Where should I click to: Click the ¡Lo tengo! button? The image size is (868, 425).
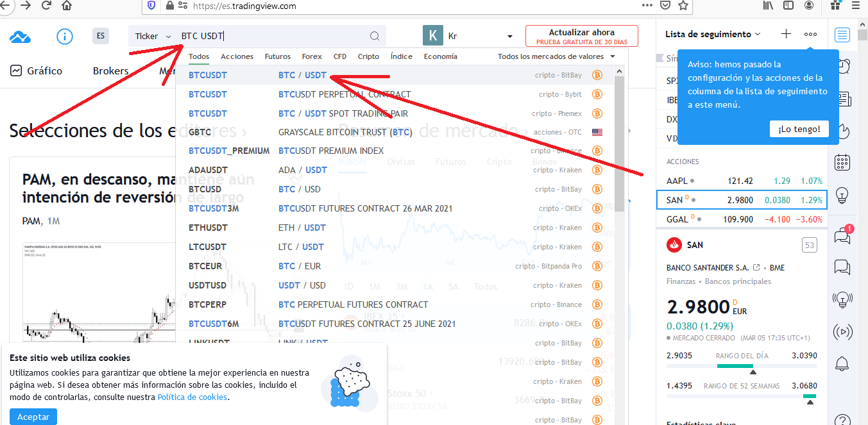tap(799, 129)
